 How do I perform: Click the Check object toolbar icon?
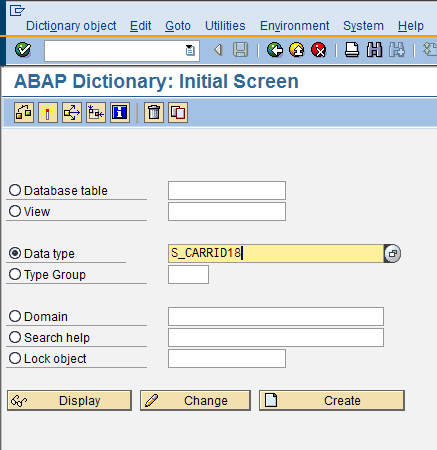(24, 113)
